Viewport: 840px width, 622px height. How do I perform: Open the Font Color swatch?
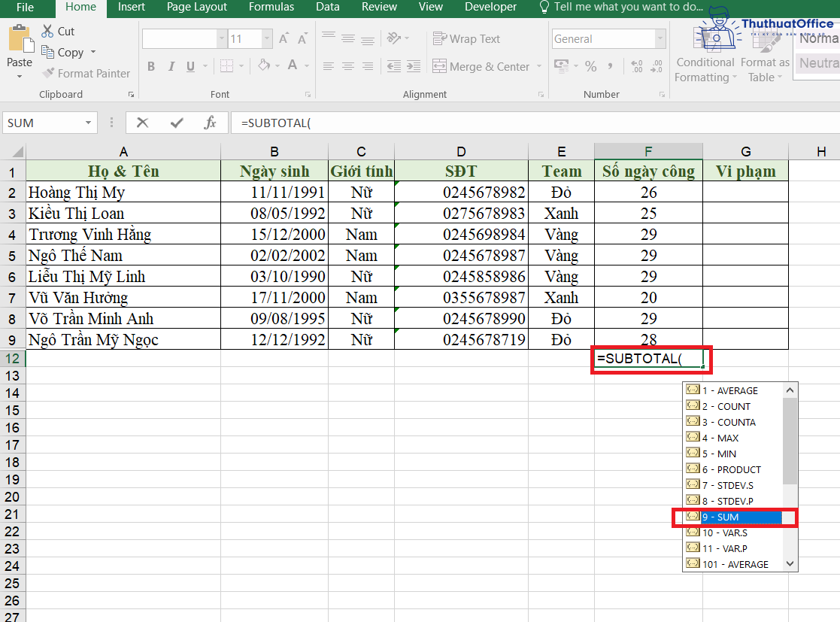point(291,66)
